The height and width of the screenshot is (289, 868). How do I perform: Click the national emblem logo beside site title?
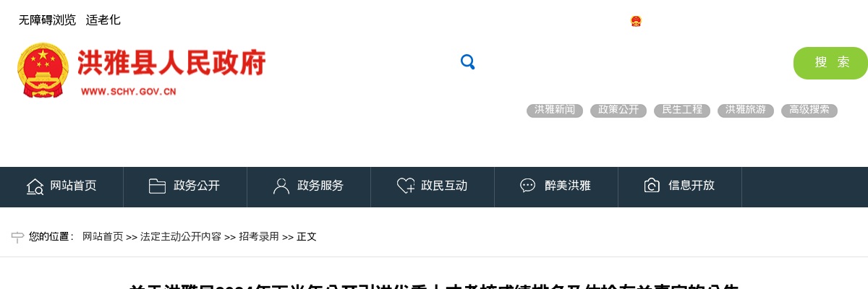43,69
